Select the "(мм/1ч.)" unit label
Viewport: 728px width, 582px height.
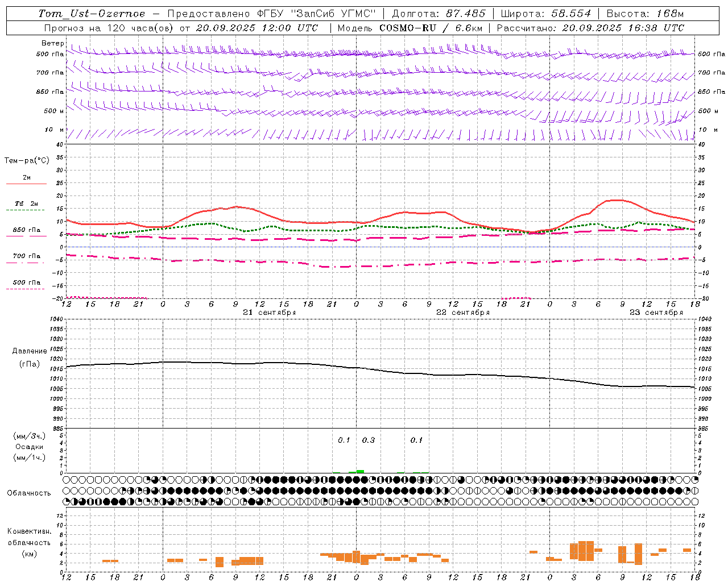(x=30, y=458)
